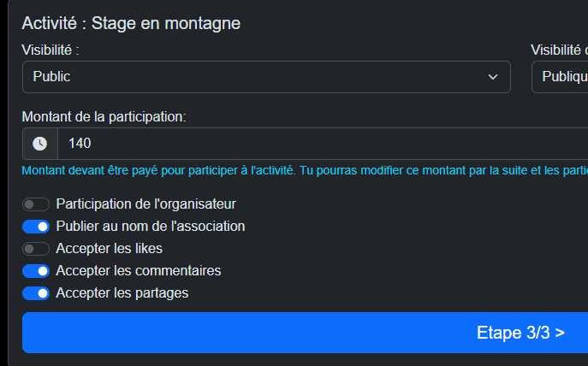Click the "Accepter les partages" label text
This screenshot has width=588, height=366.
coord(122,293)
